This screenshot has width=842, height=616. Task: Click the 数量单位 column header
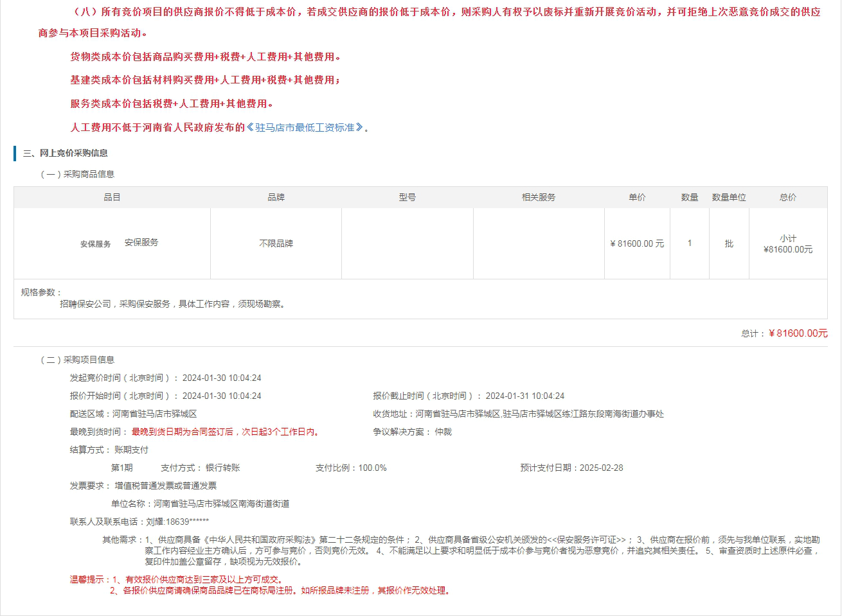pyautogui.click(x=729, y=197)
